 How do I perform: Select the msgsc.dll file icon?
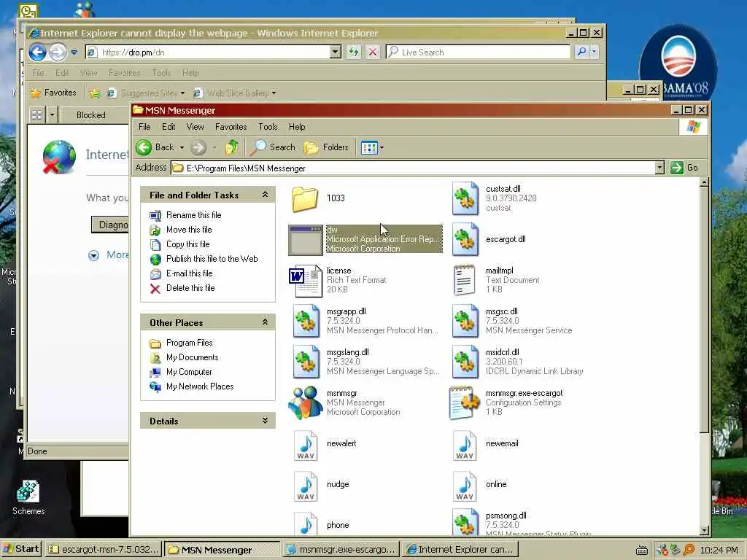[465, 322]
